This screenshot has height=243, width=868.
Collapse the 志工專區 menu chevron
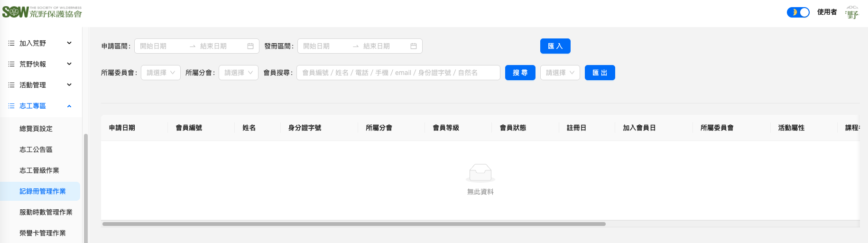point(69,106)
